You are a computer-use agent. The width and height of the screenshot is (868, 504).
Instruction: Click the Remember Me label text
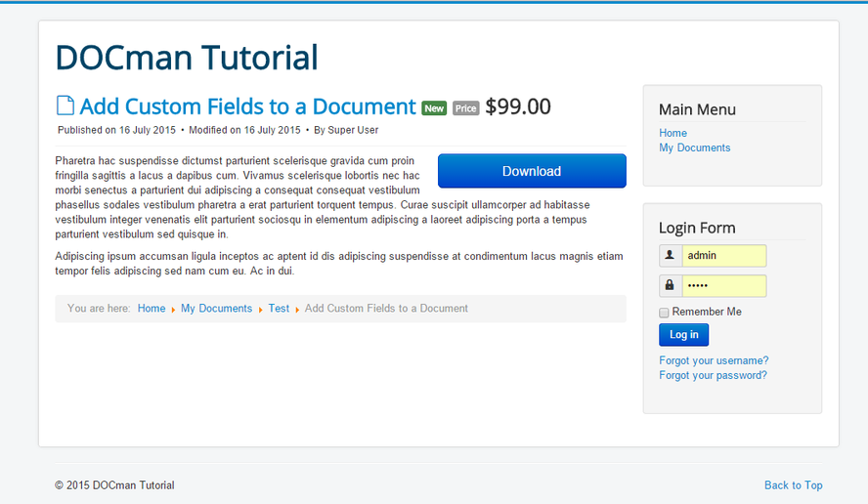(707, 312)
